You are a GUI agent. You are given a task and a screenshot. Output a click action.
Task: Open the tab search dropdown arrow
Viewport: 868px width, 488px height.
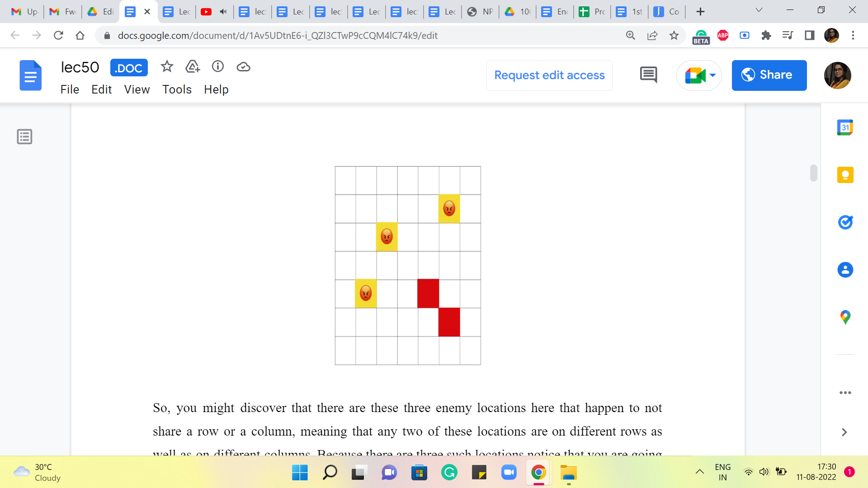point(759,10)
